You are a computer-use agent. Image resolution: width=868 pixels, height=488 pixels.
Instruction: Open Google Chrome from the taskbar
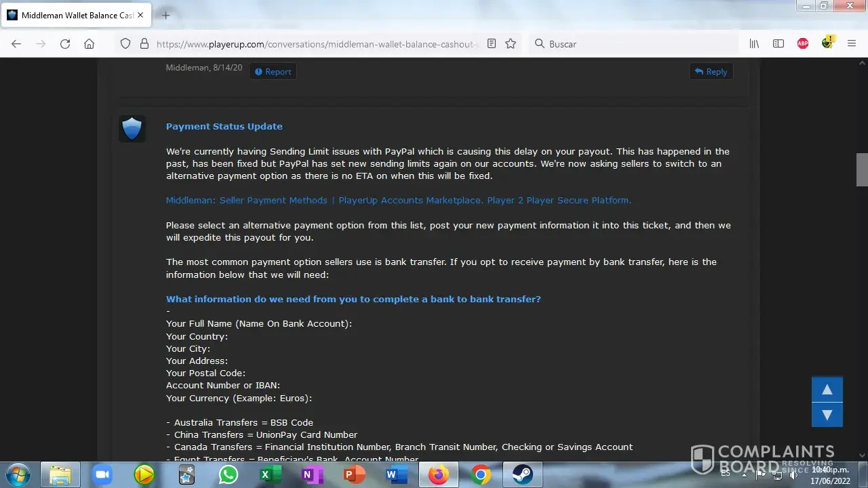481,475
